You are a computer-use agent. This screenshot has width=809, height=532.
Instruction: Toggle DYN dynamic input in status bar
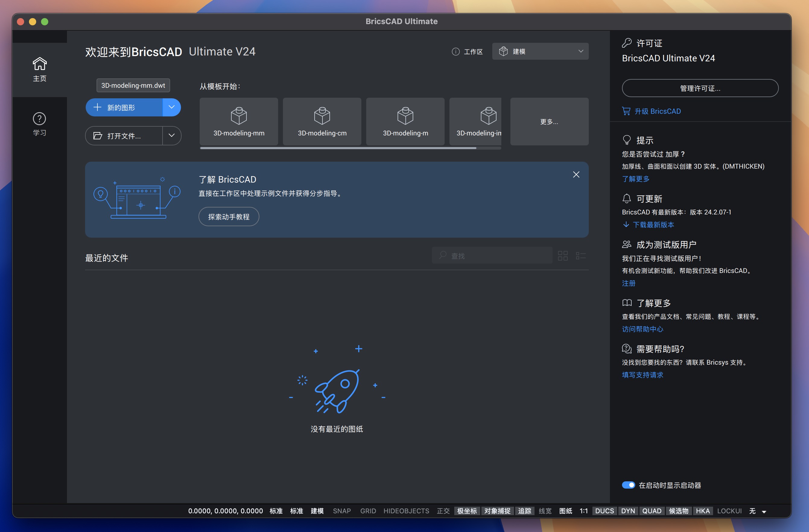pyautogui.click(x=628, y=511)
